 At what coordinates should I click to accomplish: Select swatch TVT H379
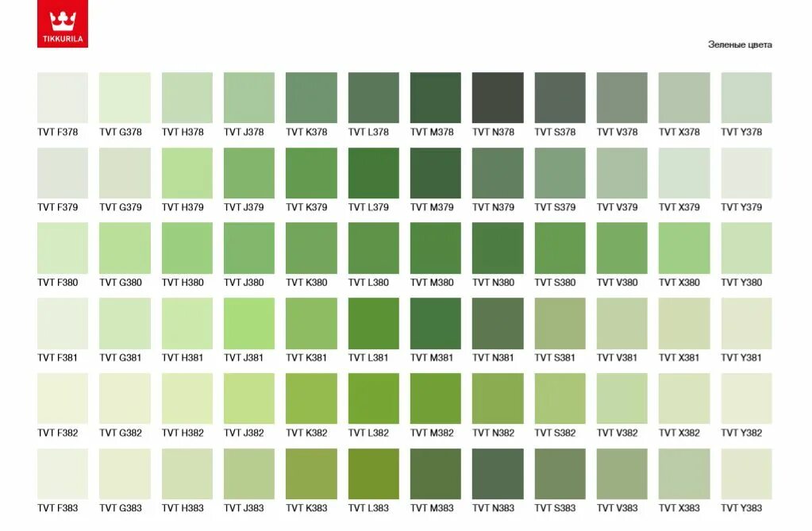pyautogui.click(x=187, y=173)
